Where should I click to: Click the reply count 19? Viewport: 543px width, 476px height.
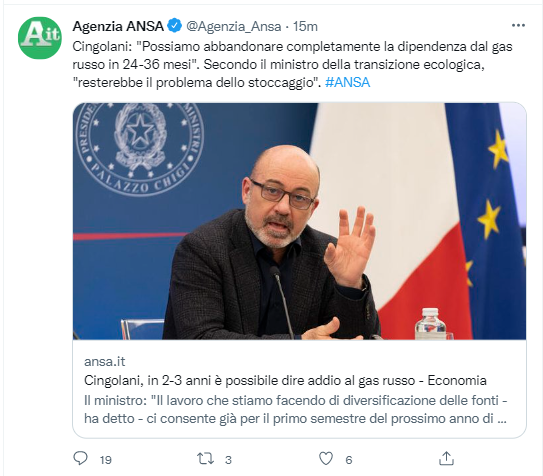pos(106,460)
